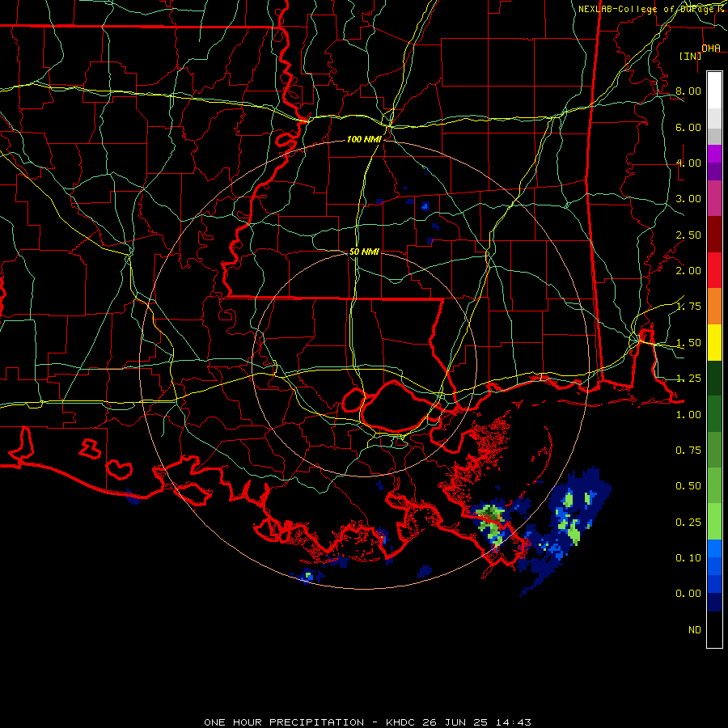The height and width of the screenshot is (728, 728).
Task: Click the "0.00" legend value
Action: coord(688,594)
